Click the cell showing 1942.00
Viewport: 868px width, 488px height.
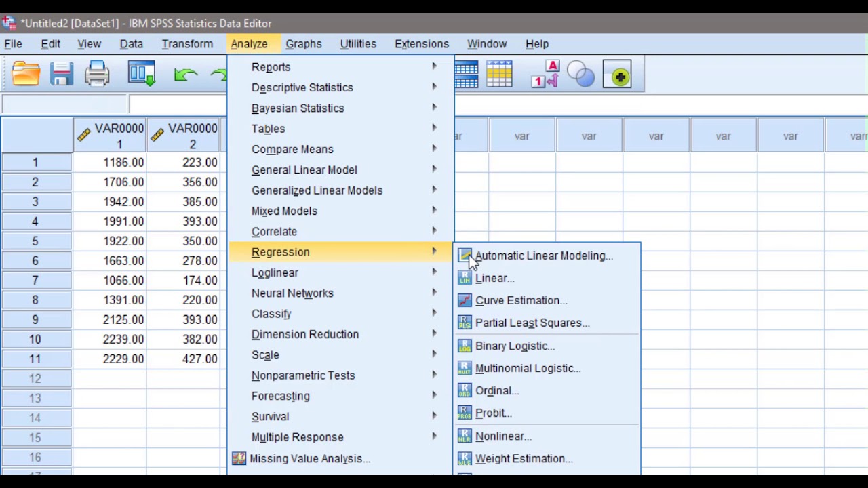click(x=109, y=202)
